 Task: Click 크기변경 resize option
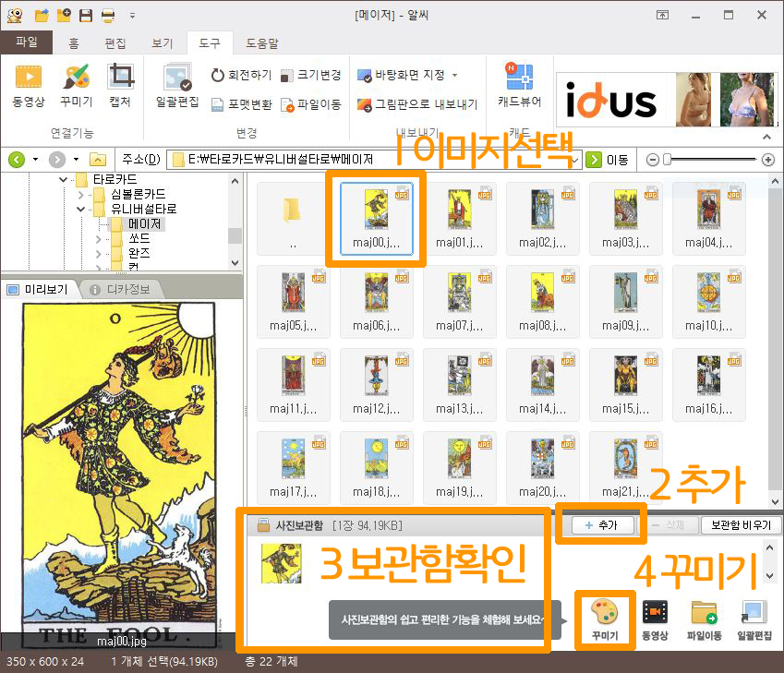click(x=310, y=75)
